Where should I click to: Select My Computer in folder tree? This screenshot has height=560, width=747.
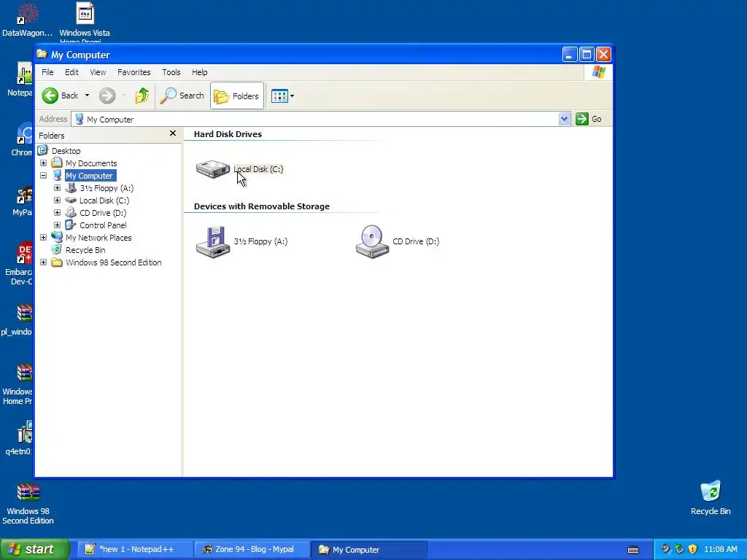coord(89,176)
